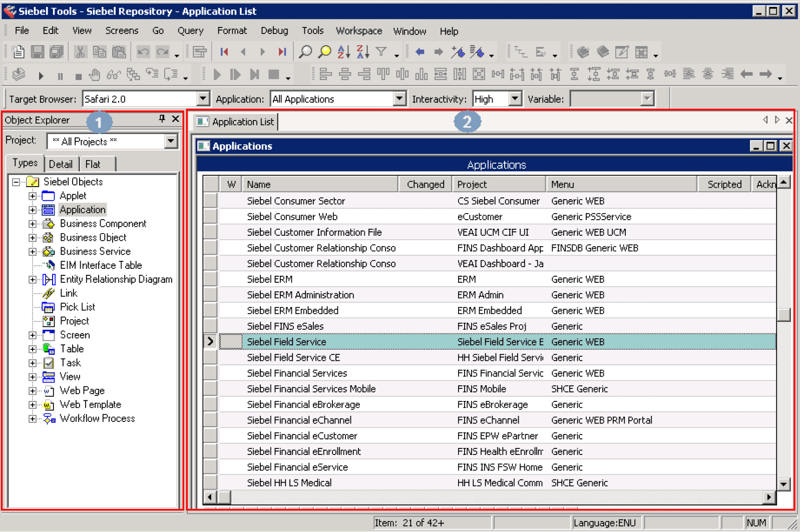The height and width of the screenshot is (532, 800).
Task: Collapse the Siebel Objects tree root
Action: point(16,182)
